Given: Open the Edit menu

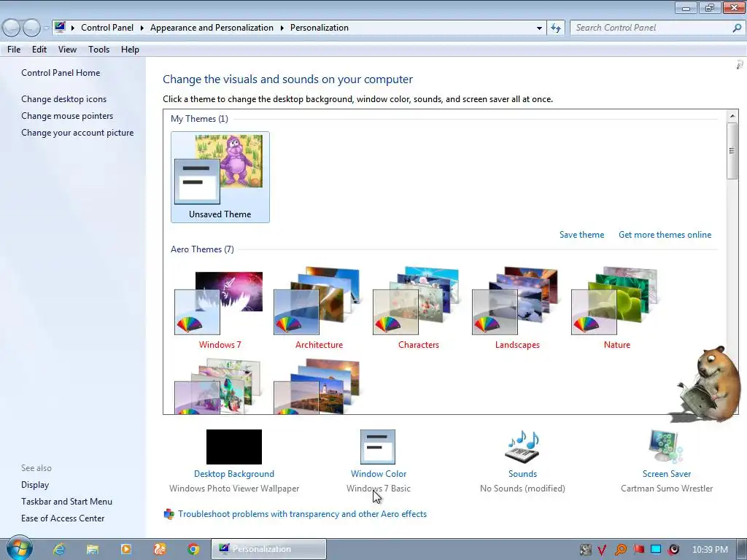Looking at the screenshot, I should (x=39, y=50).
